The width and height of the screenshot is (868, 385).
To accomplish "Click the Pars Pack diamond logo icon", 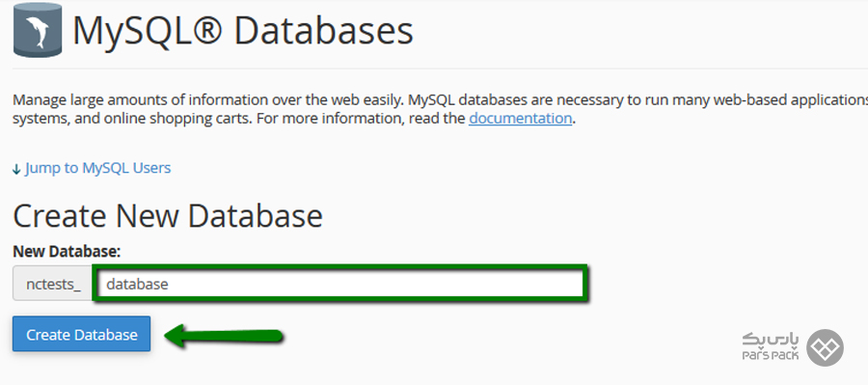I will click(825, 348).
